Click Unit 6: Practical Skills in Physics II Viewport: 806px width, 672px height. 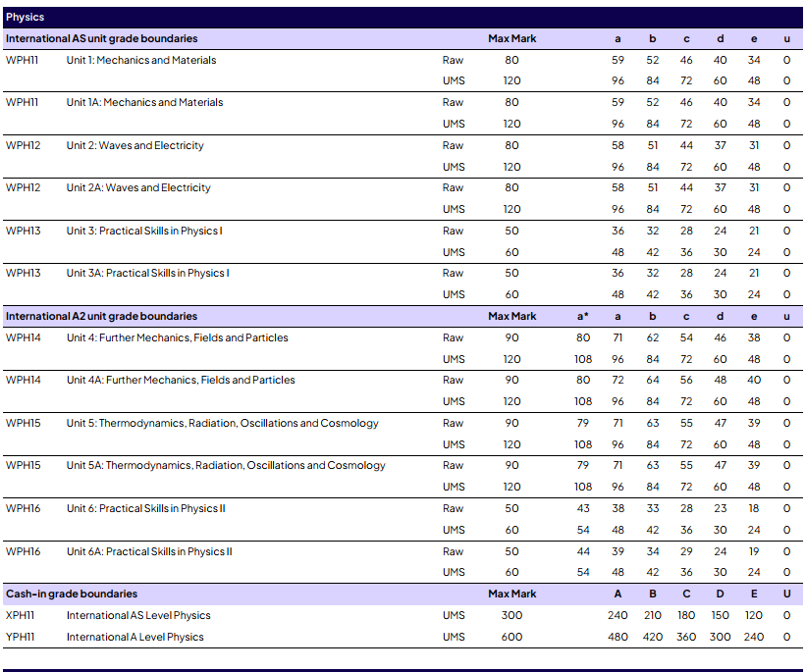(x=146, y=508)
